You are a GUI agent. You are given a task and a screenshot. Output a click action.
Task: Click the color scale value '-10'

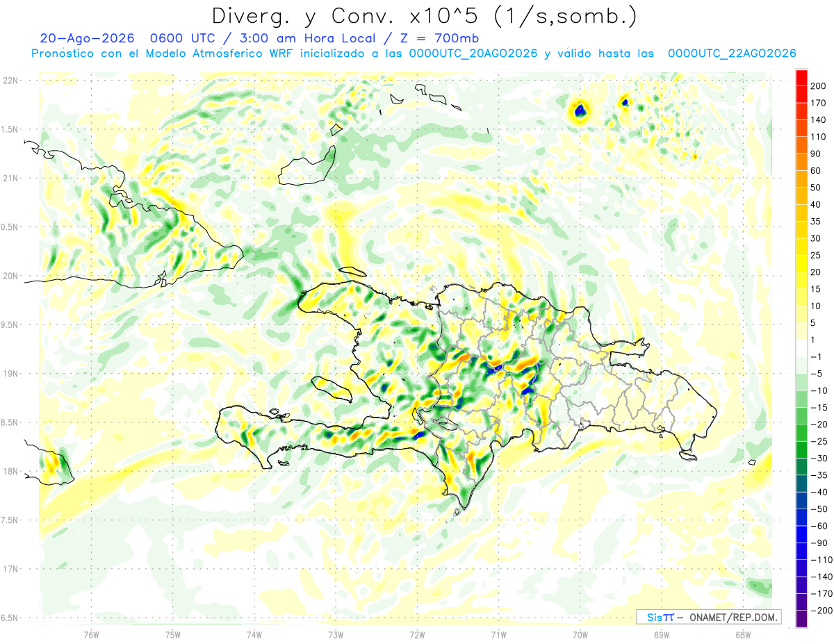(820, 391)
